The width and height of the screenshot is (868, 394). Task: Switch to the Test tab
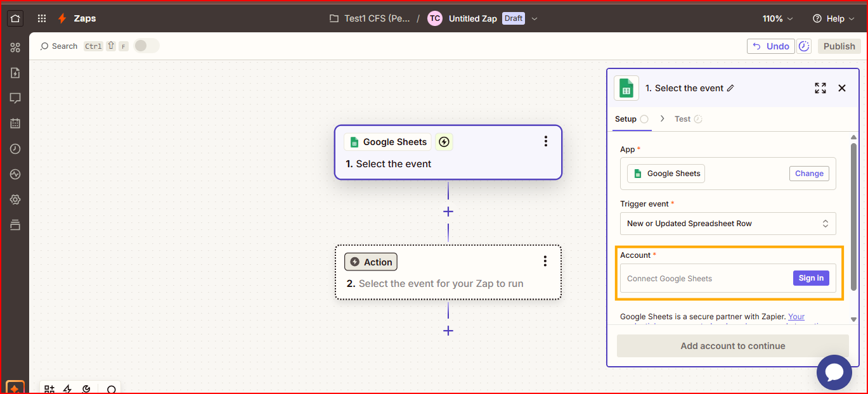[x=688, y=119]
